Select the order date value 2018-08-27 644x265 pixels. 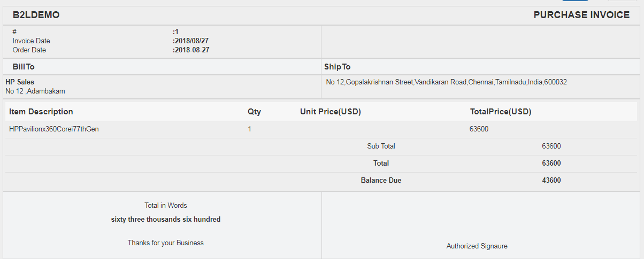click(191, 50)
